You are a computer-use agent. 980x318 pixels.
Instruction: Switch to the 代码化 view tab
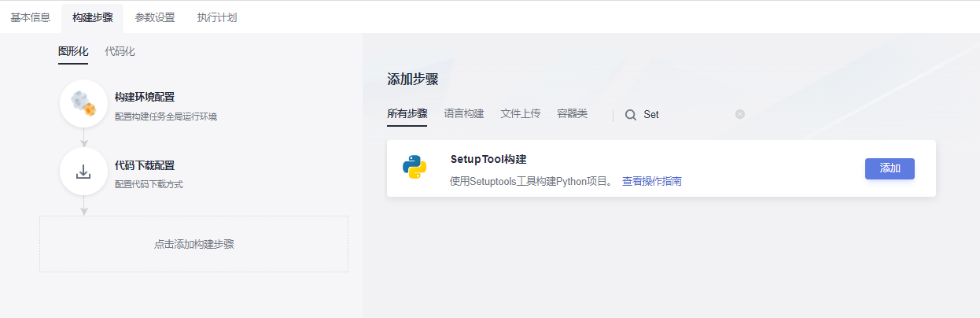coord(120,52)
